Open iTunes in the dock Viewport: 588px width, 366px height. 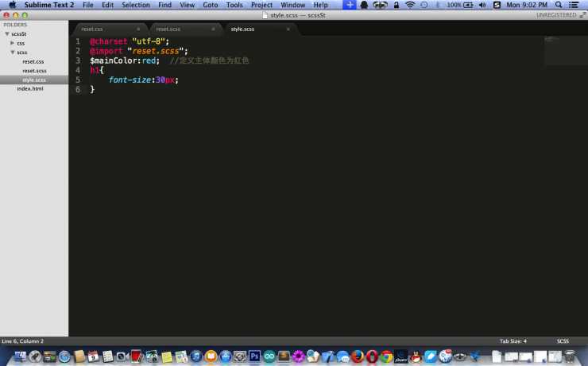pos(195,356)
